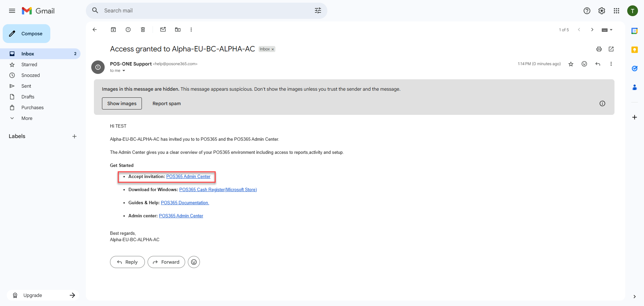
Task: Click the sender's avatar icon
Action: pyautogui.click(x=98, y=67)
